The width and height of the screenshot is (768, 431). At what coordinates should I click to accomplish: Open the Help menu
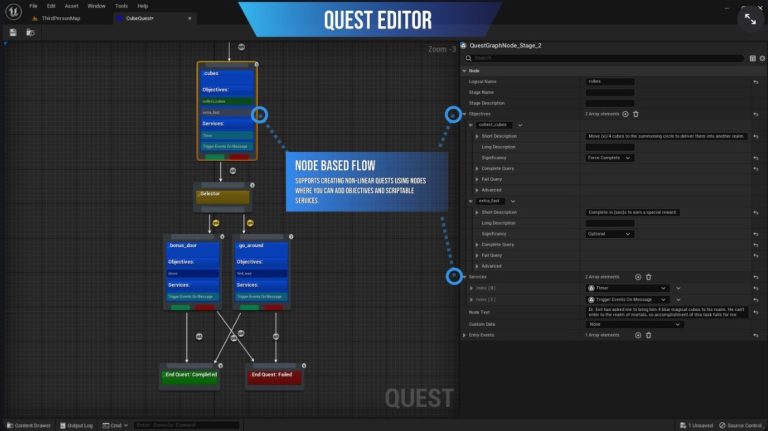(x=143, y=6)
